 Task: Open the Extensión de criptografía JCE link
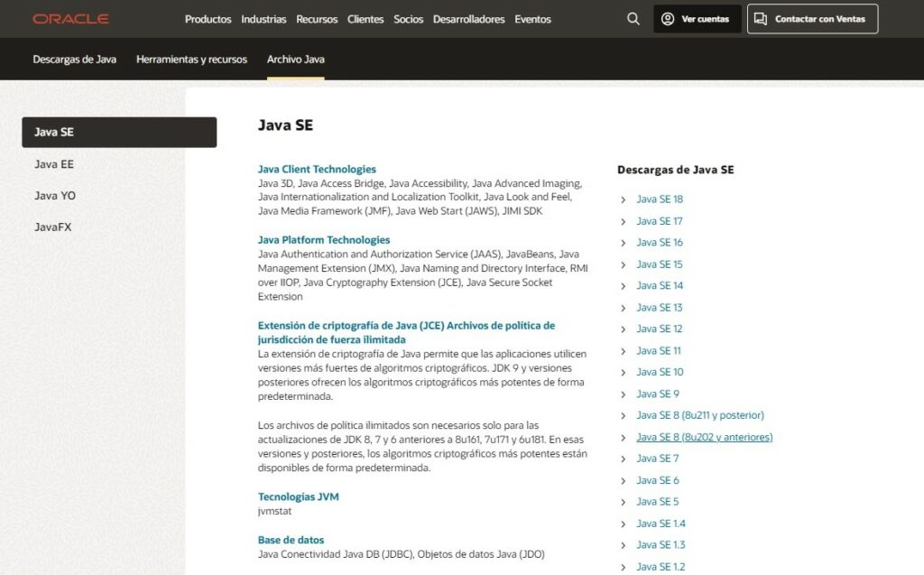pos(406,332)
